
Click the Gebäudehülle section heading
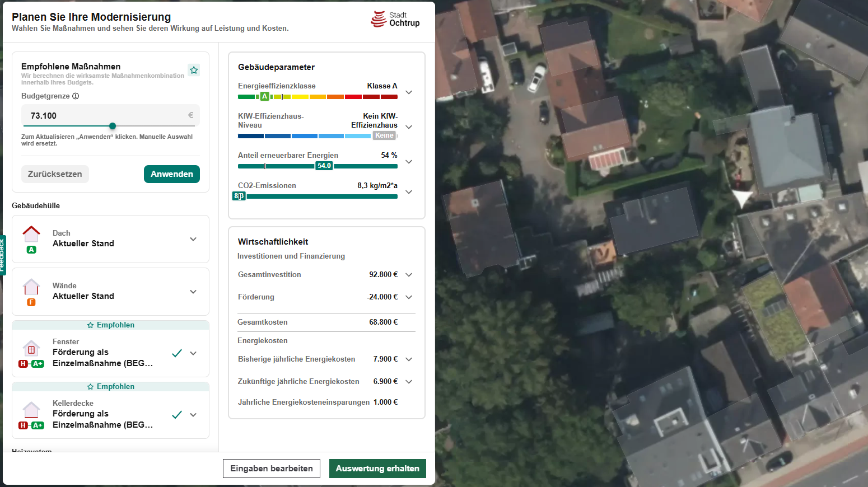36,206
